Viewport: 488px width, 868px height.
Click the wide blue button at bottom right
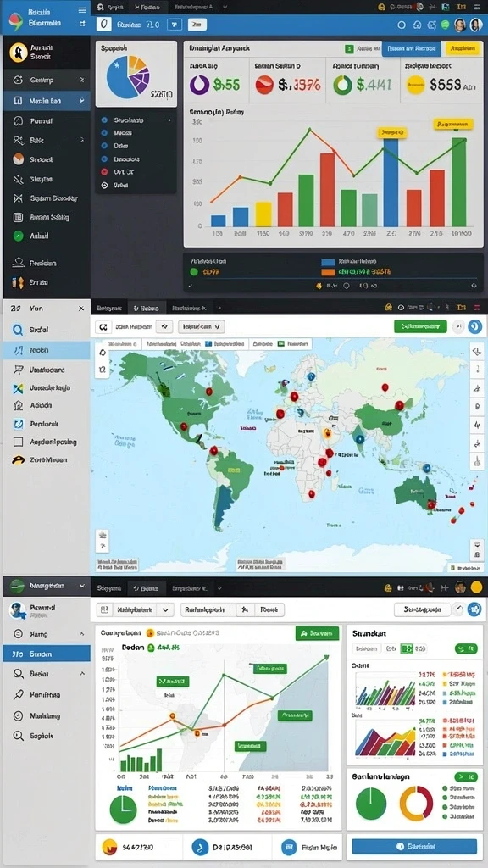414,847
